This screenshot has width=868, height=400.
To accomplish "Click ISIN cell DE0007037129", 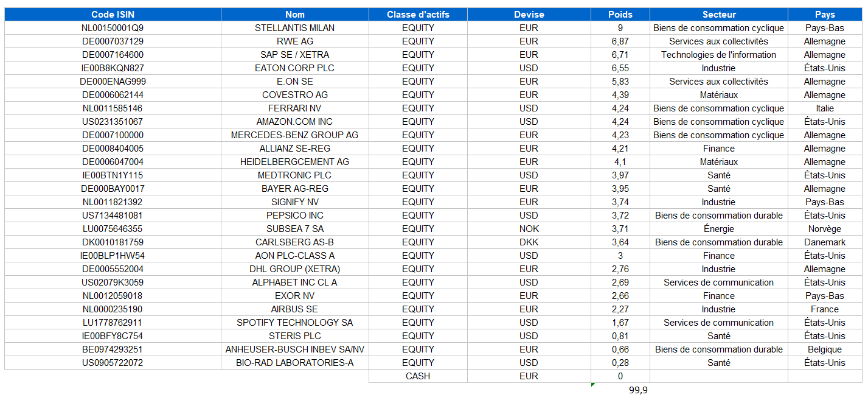I will click(x=113, y=41).
